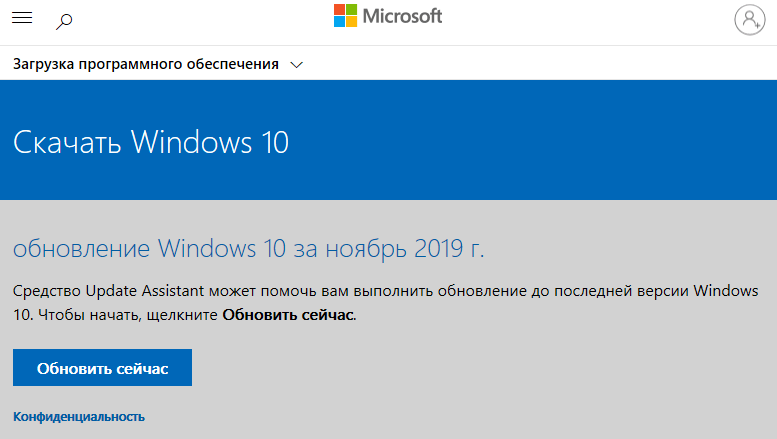The height and width of the screenshot is (439, 777).
Task: Open the hamburger navigation menu
Action: coord(22,18)
